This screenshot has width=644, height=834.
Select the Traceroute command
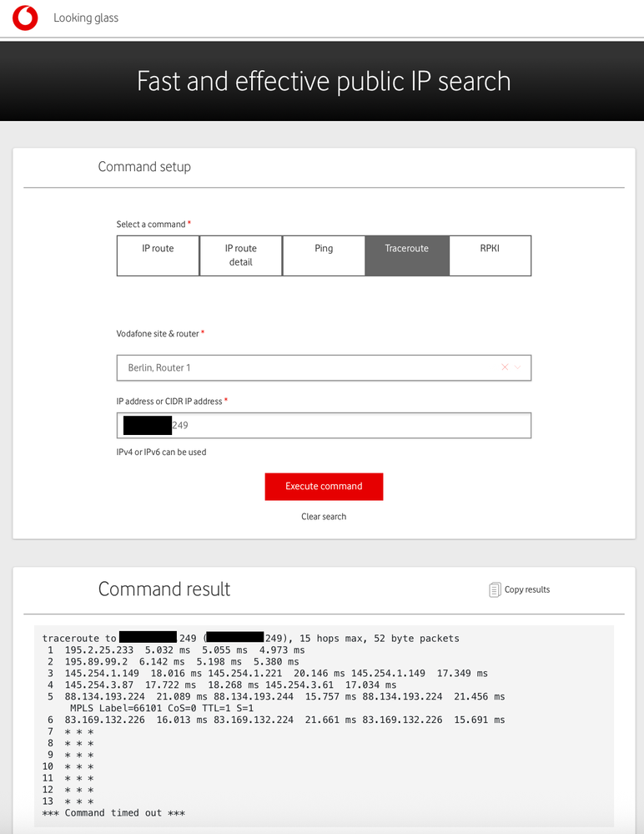click(x=407, y=255)
